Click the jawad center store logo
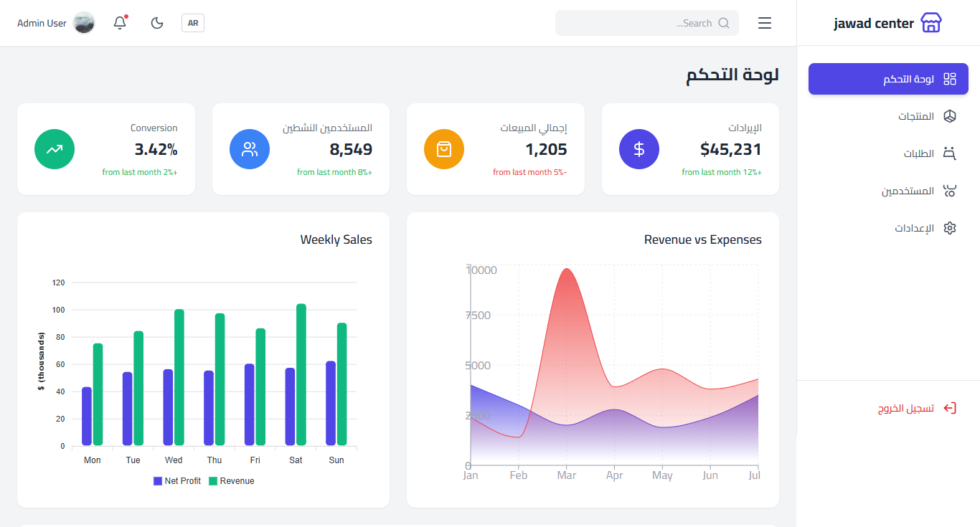 pos(930,23)
